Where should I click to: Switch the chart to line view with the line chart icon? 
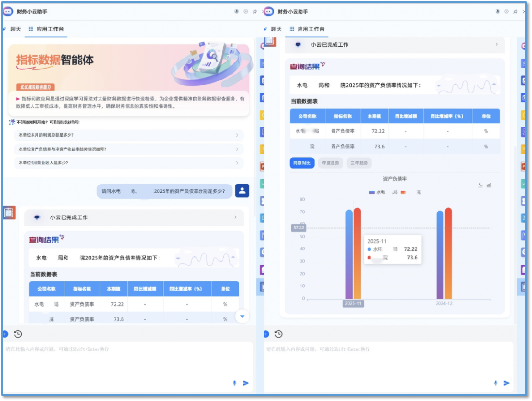480,185
